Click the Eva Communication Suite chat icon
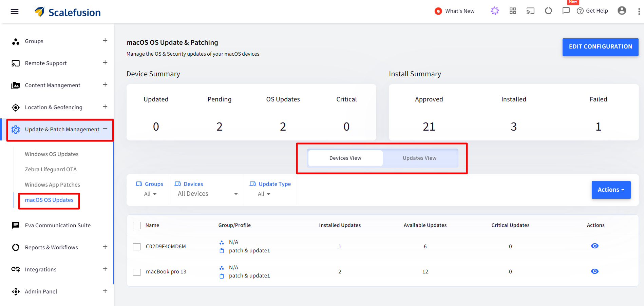This screenshot has height=306, width=644. (x=16, y=225)
